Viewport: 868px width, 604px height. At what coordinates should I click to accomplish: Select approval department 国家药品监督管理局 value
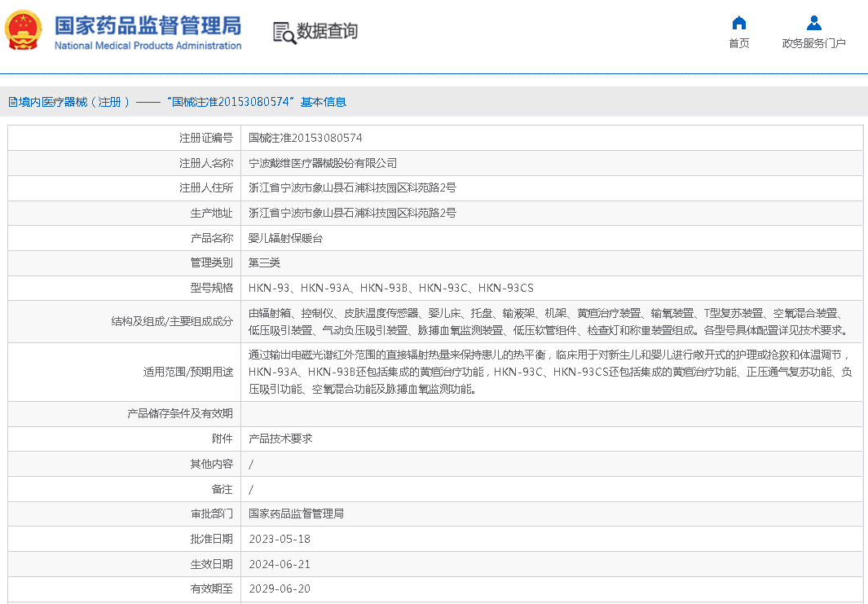296,514
